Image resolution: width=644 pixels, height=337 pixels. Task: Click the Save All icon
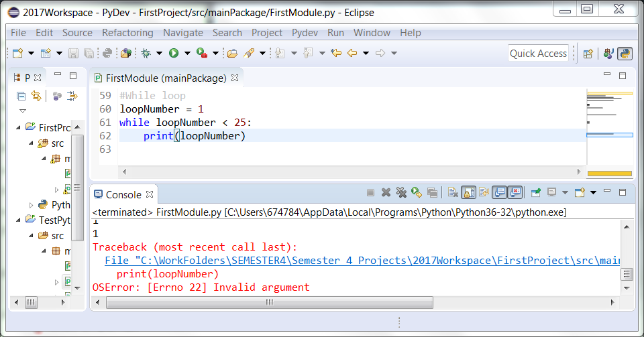[x=89, y=53]
